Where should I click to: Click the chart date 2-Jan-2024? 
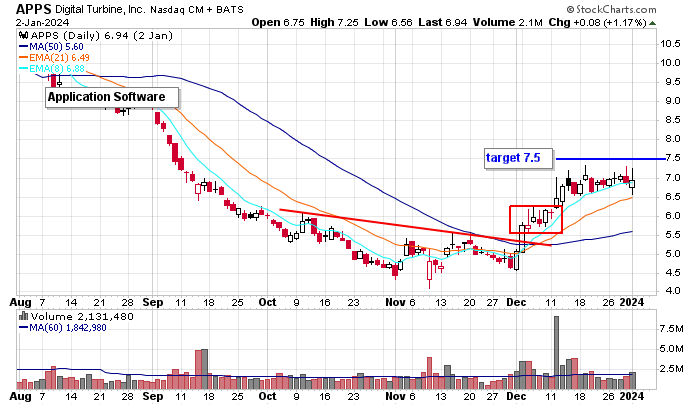pyautogui.click(x=42, y=22)
